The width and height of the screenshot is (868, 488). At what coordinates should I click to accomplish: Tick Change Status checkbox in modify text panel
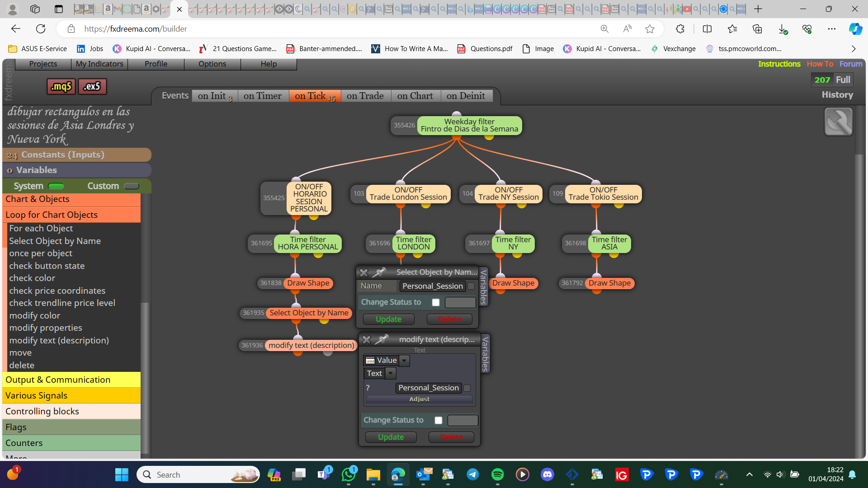point(439,420)
